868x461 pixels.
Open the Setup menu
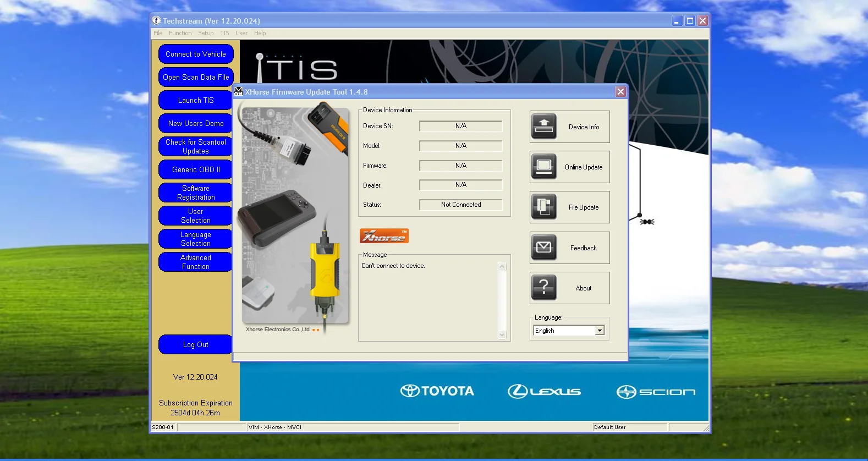(x=206, y=33)
